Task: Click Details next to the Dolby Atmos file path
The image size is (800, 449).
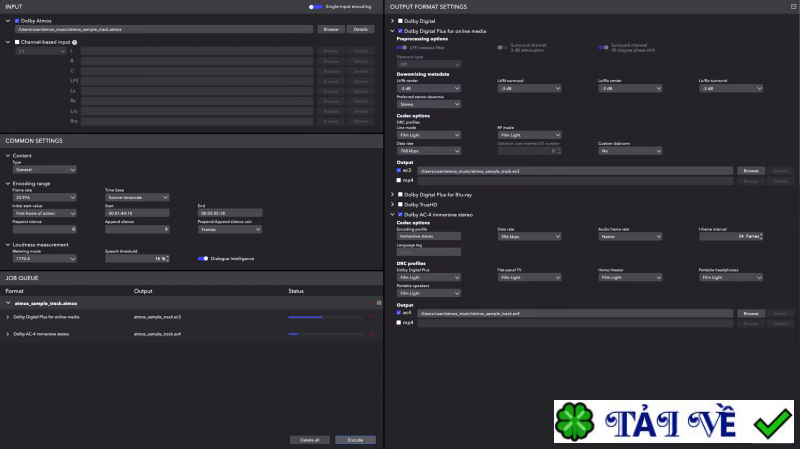Action: (360, 30)
